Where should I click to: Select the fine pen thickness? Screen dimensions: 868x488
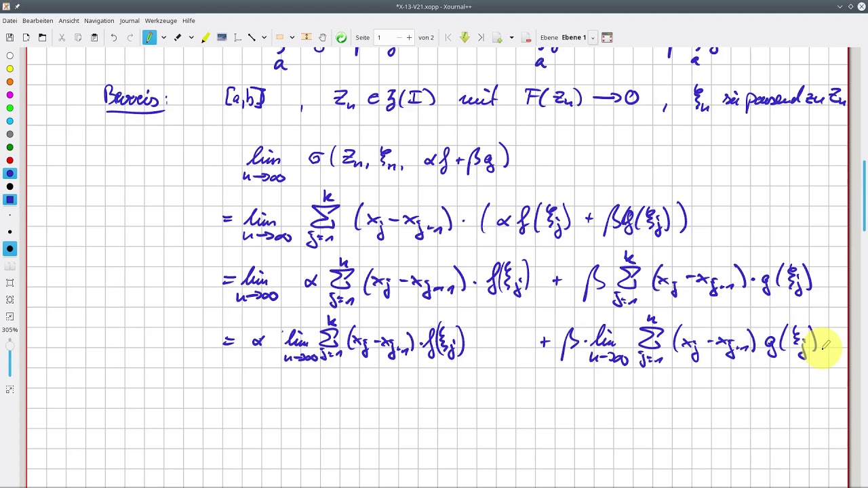[9, 216]
